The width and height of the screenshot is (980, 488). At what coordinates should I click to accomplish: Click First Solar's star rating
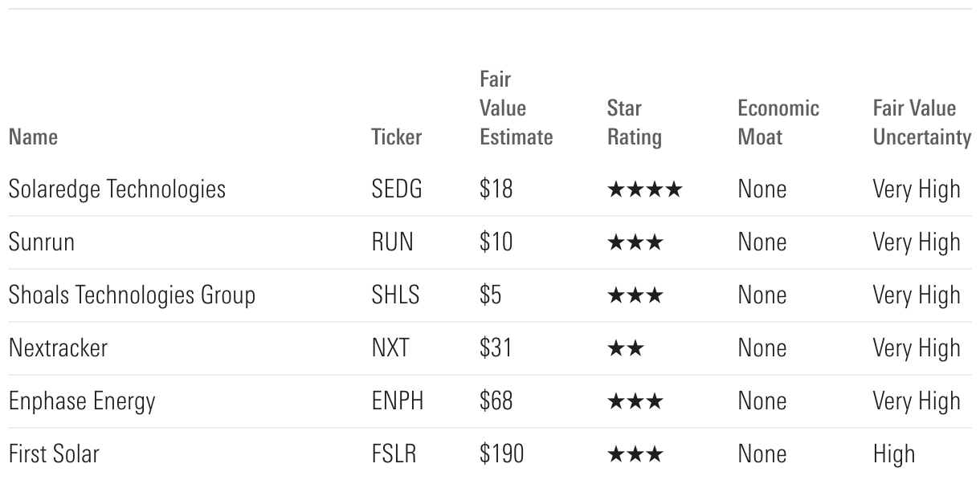(x=635, y=454)
